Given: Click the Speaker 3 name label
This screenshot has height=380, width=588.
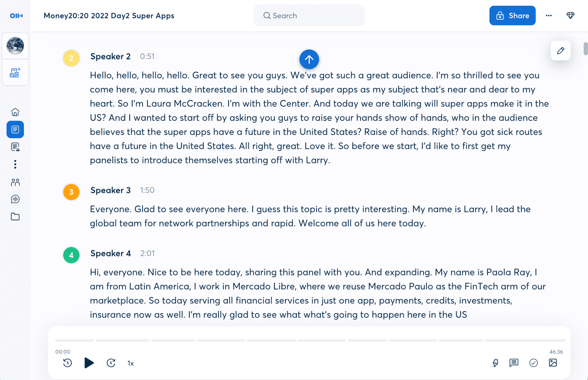Looking at the screenshot, I should point(110,190).
